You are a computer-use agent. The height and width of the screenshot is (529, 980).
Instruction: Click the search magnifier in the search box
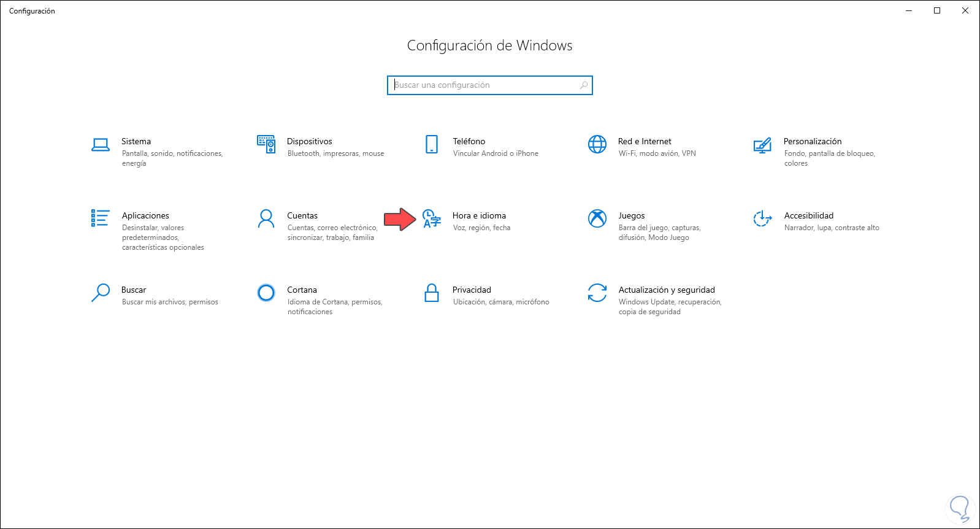(584, 85)
